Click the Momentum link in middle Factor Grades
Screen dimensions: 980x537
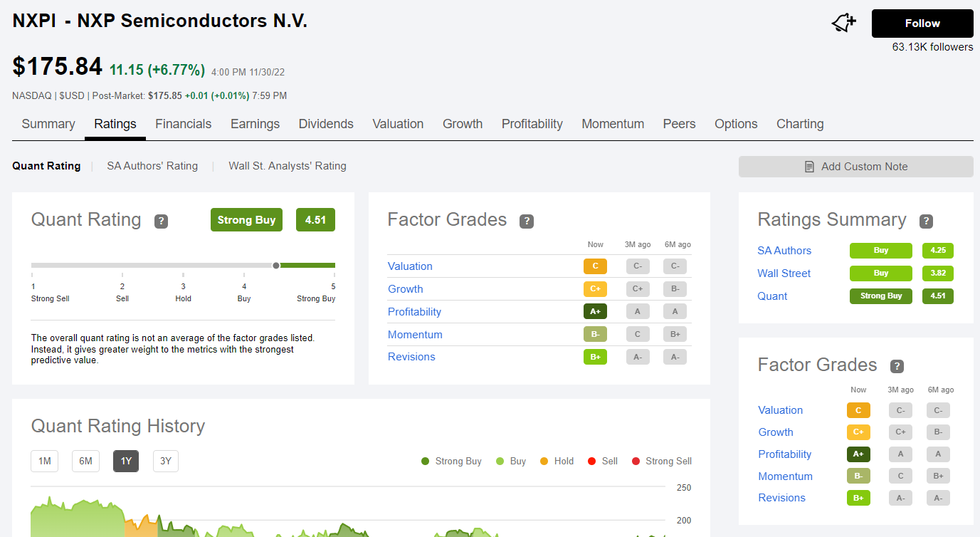[415, 335]
